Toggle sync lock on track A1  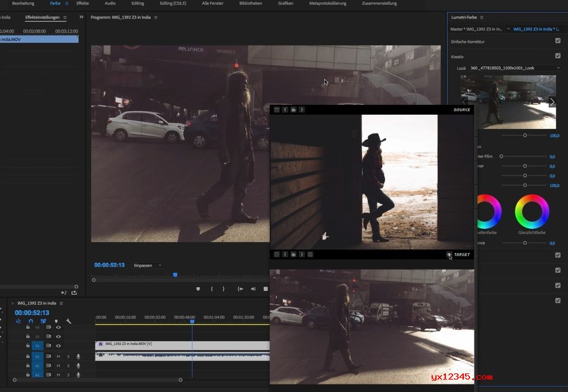point(48,357)
